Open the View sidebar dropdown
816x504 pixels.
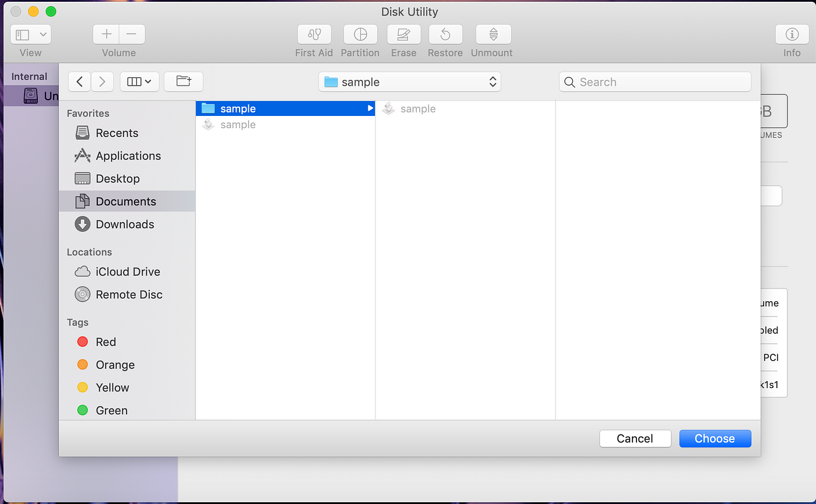(30, 34)
